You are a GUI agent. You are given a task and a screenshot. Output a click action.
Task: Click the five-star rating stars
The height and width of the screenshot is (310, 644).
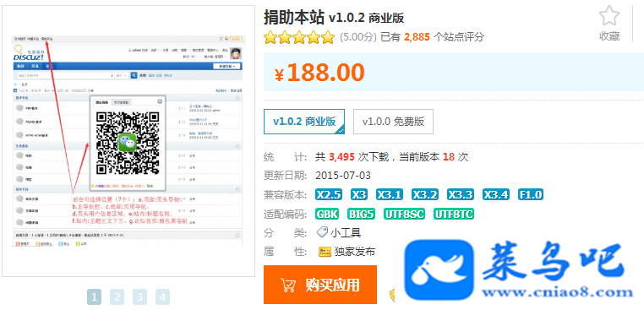point(299,37)
